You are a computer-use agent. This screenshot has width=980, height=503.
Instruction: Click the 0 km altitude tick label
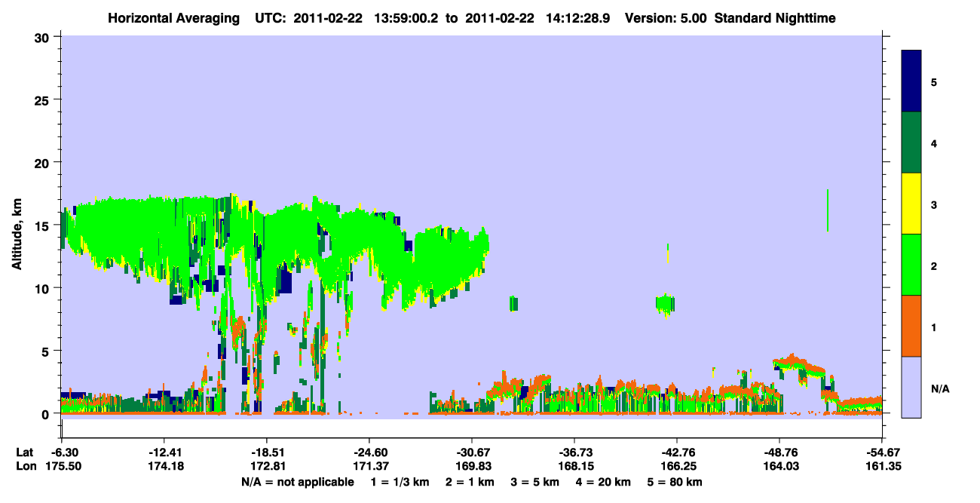(47, 413)
